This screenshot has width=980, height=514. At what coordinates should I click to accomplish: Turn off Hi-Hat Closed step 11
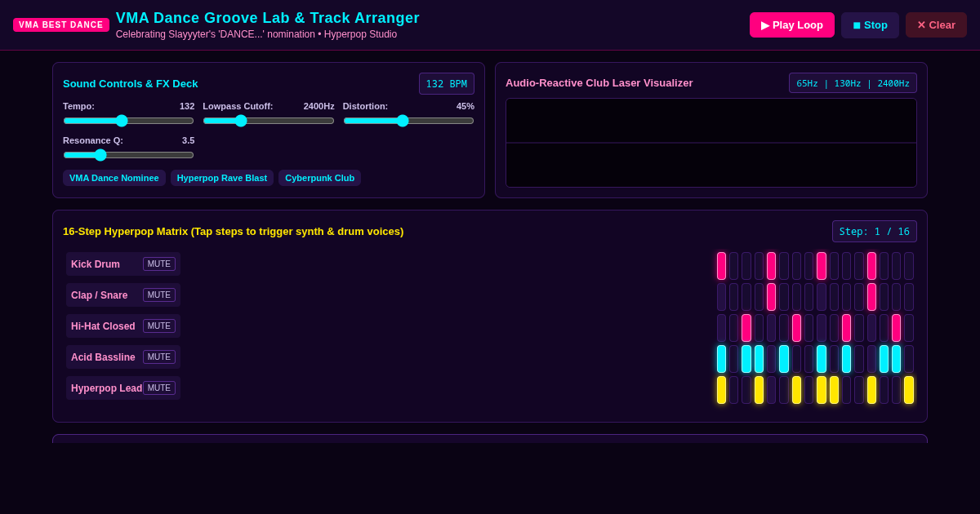846,328
